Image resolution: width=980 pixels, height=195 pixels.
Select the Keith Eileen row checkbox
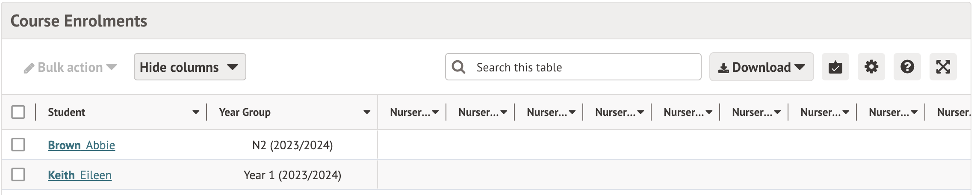coord(18,174)
